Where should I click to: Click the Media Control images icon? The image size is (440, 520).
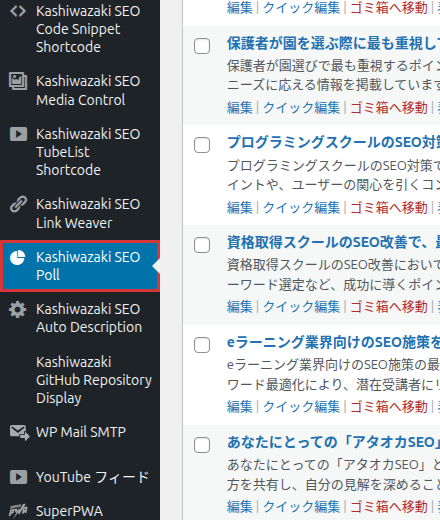point(18,81)
